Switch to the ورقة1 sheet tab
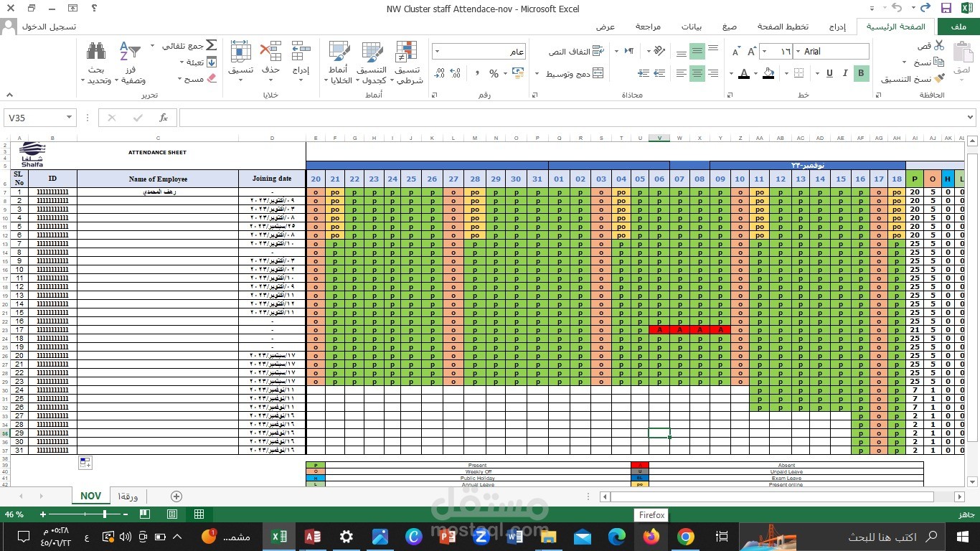Viewport: 980px width, 551px height. click(x=126, y=496)
